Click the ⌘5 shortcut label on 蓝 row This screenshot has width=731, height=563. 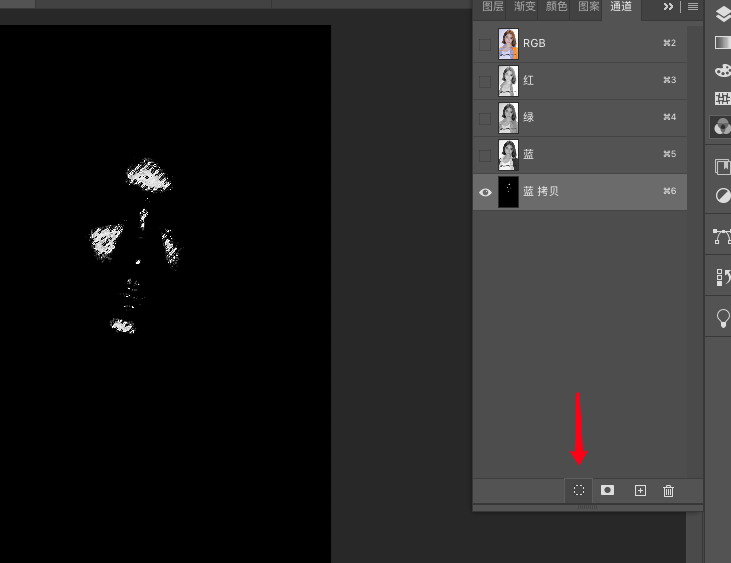pos(669,154)
